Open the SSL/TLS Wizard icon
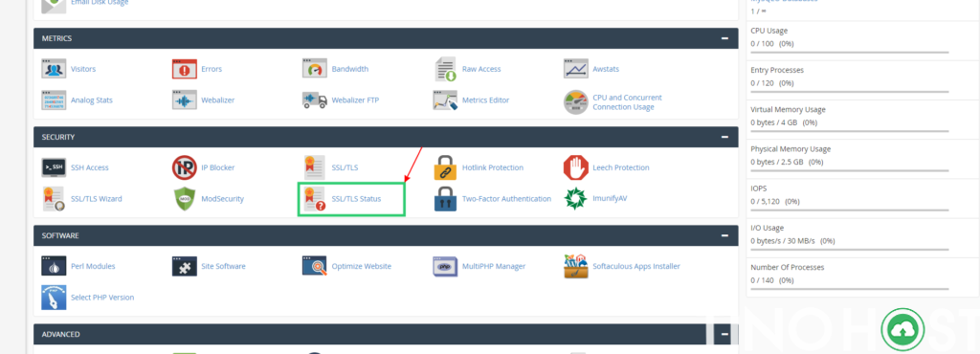This screenshot has height=354, width=980. (x=54, y=199)
